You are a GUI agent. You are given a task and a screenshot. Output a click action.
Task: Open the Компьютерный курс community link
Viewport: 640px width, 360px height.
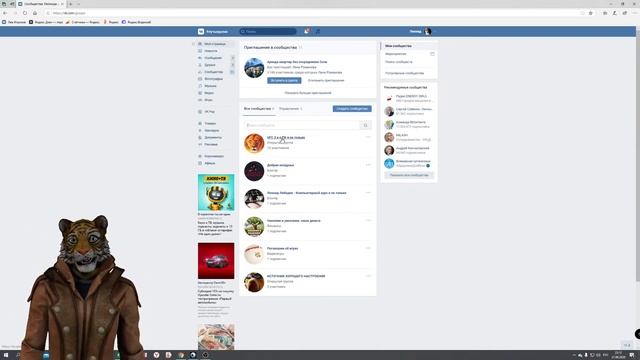point(307,193)
